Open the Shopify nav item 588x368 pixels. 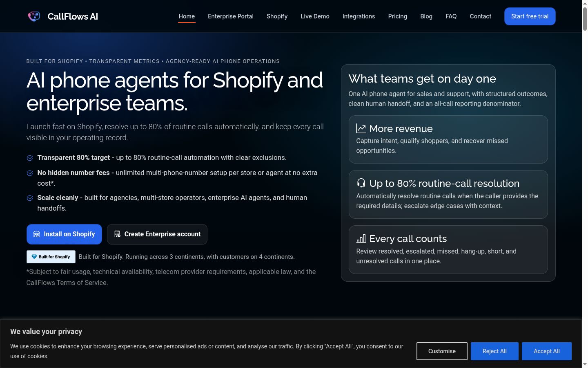click(x=277, y=16)
